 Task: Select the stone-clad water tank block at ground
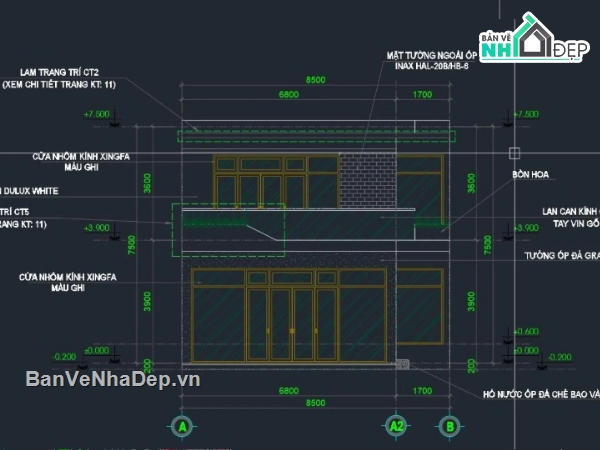(402, 364)
